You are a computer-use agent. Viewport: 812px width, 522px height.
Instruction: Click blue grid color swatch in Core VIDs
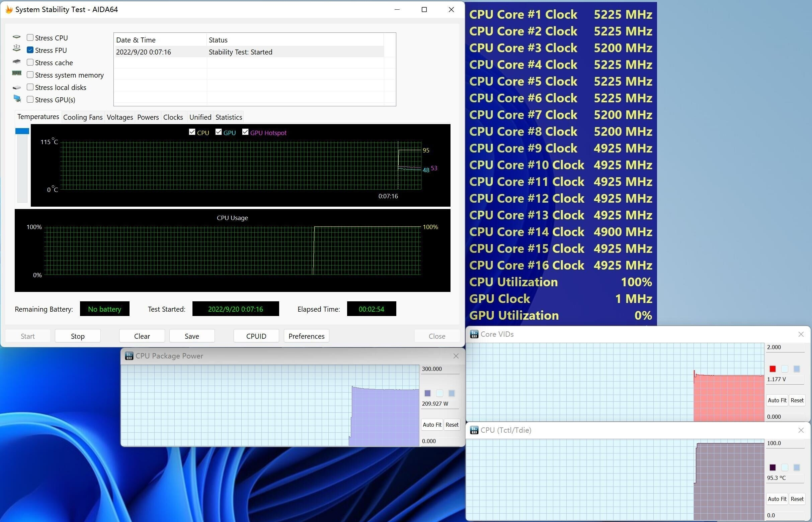point(797,369)
